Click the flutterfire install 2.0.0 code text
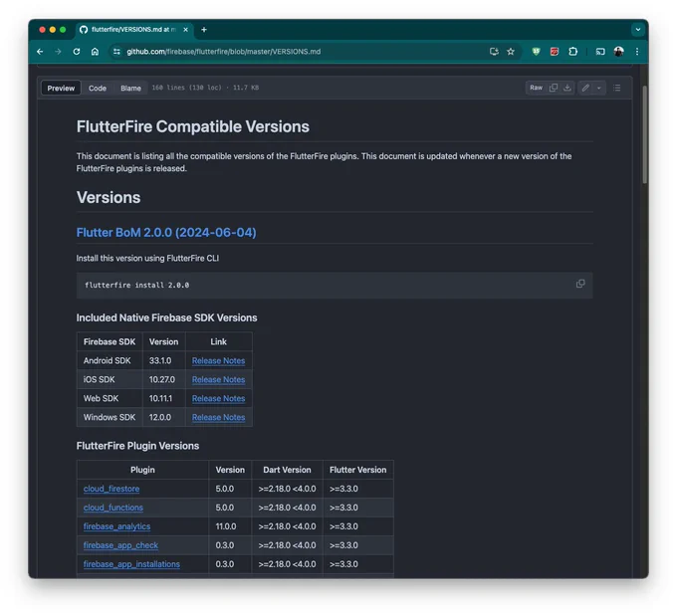Viewport: 677px width, 616px height. tap(136, 286)
